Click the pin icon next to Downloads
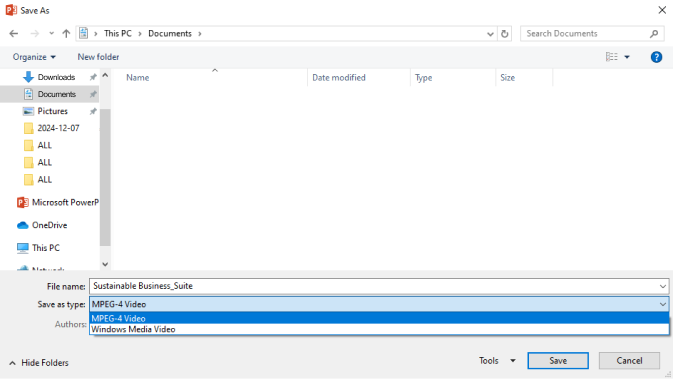 point(93,77)
